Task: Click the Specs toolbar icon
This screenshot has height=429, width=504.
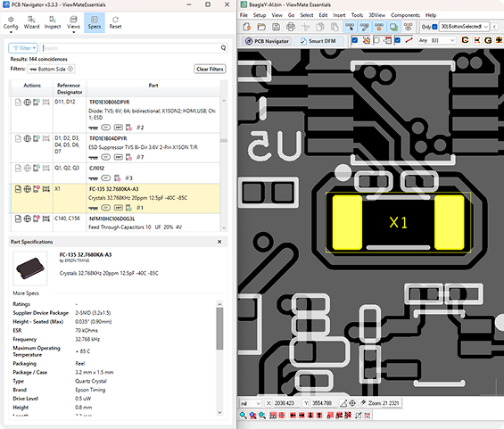Action: (x=95, y=22)
